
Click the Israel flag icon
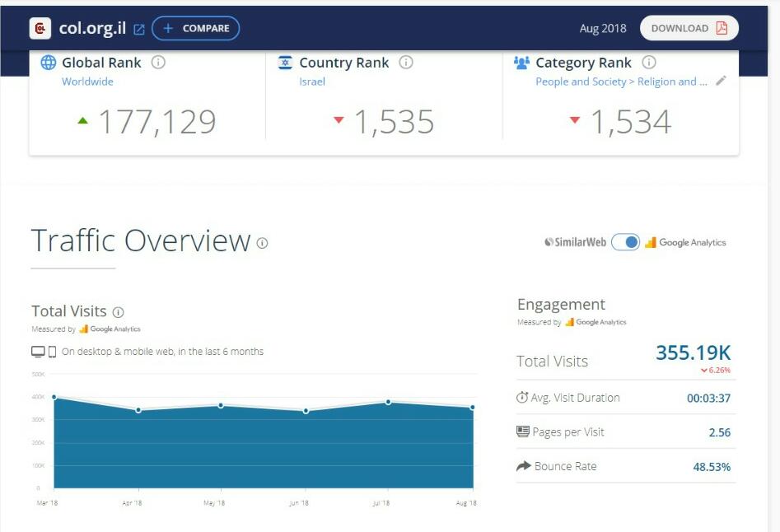click(286, 63)
